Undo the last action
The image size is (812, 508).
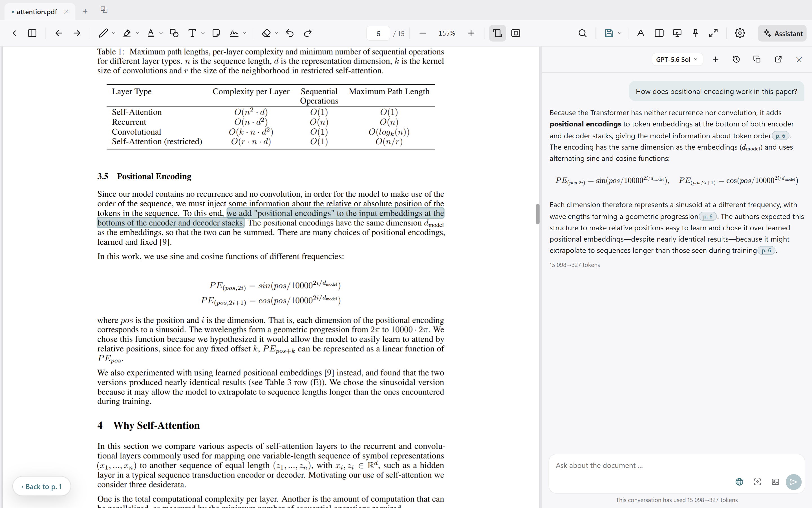click(x=290, y=33)
